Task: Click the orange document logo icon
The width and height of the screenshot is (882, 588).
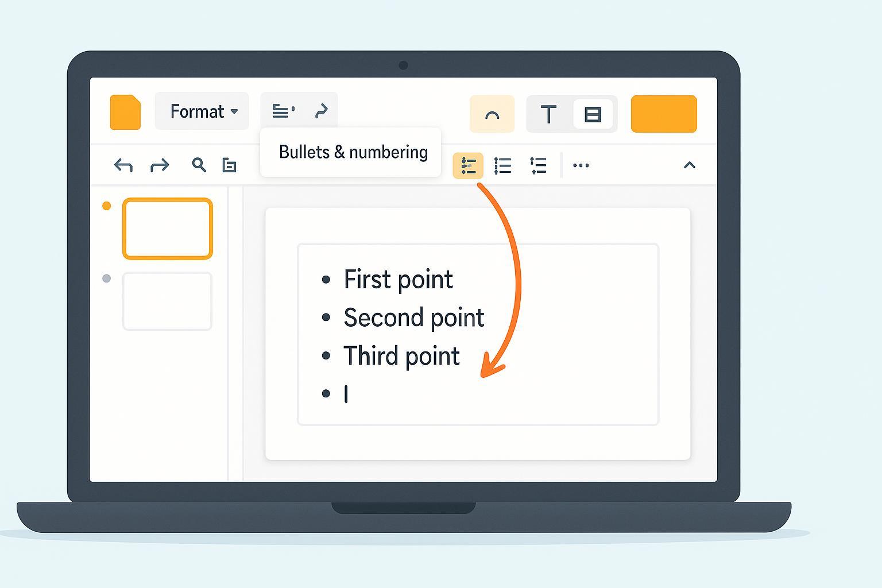Action: 125,112
